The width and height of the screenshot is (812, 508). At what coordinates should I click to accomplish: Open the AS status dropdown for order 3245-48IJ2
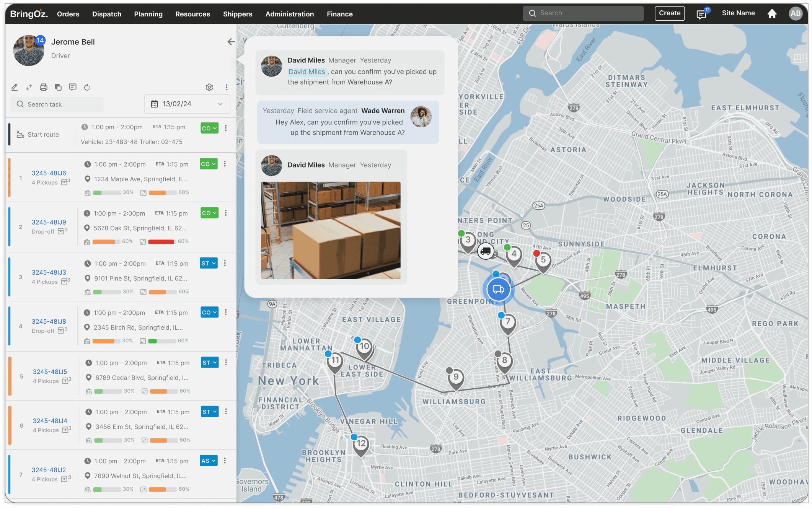[209, 461]
